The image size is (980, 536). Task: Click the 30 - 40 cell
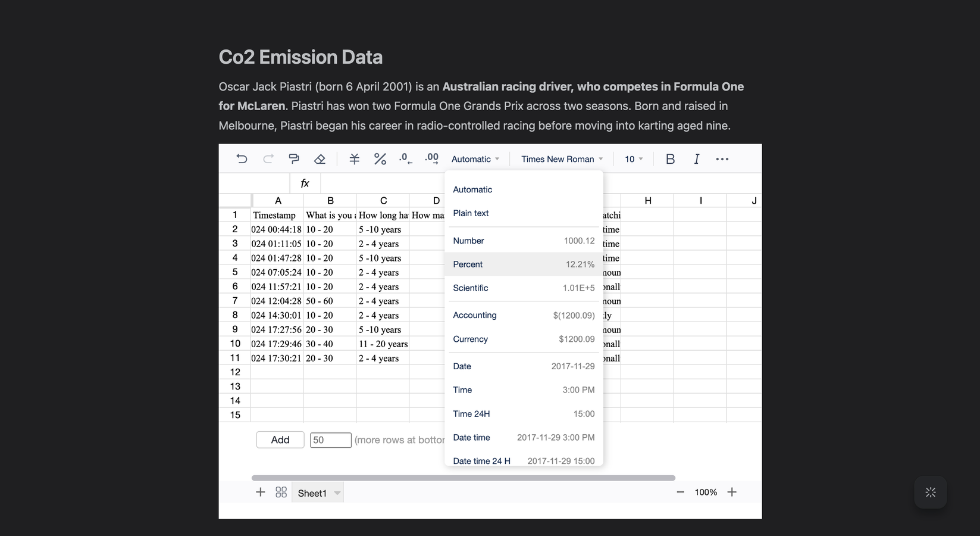pos(330,344)
